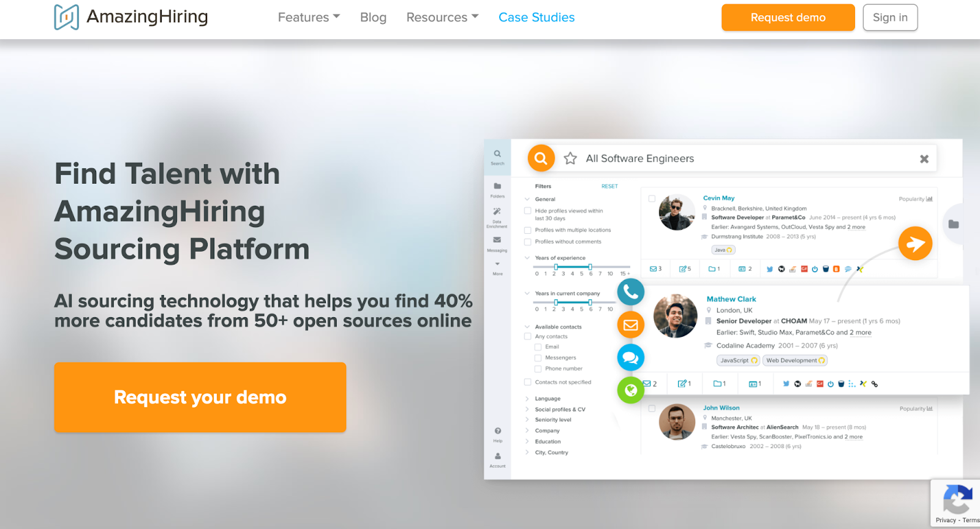The width and height of the screenshot is (980, 529).
Task: Click Years of experience slider right handle
Action: (x=590, y=267)
